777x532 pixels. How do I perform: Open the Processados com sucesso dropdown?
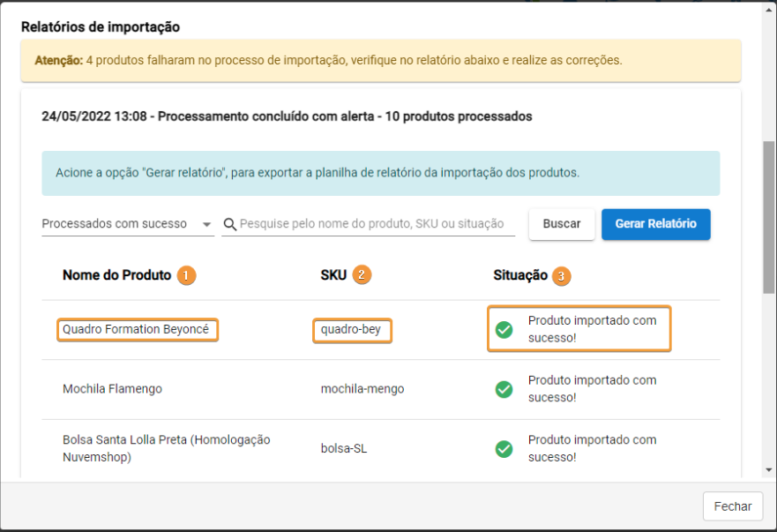click(x=128, y=224)
